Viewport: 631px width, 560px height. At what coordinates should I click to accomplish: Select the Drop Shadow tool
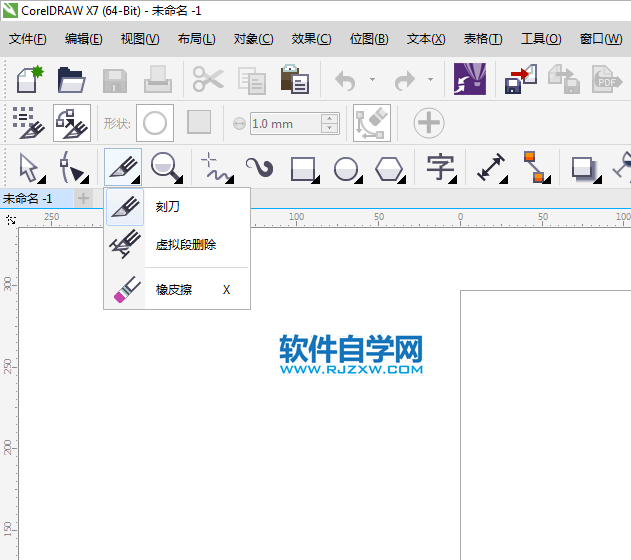click(586, 168)
